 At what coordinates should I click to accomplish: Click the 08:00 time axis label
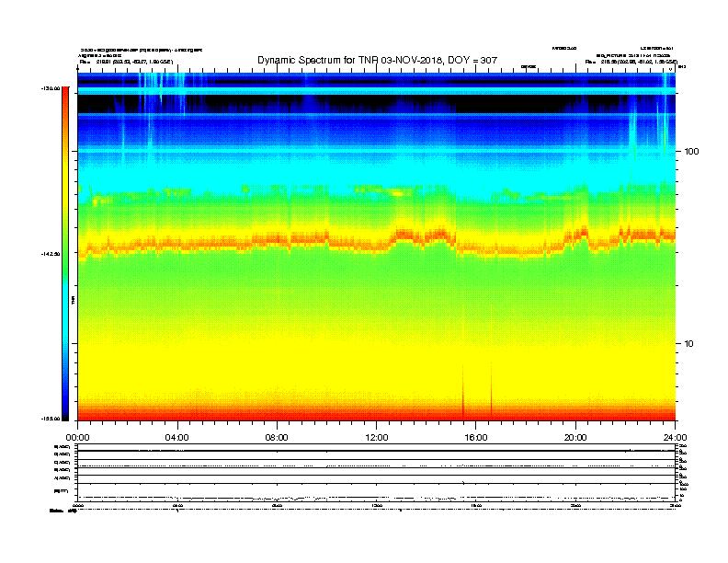pos(277,438)
